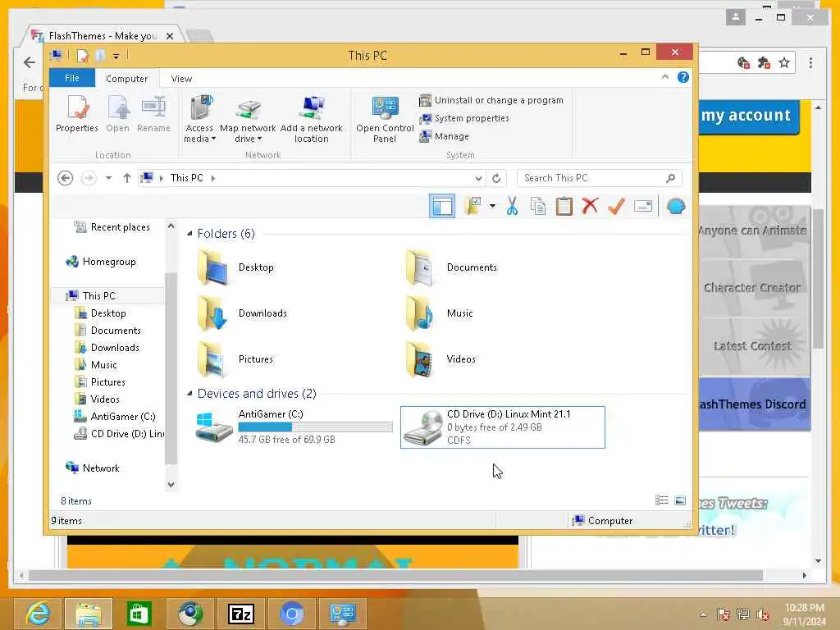Customize Quick Access Toolbar dropdown

[116, 56]
